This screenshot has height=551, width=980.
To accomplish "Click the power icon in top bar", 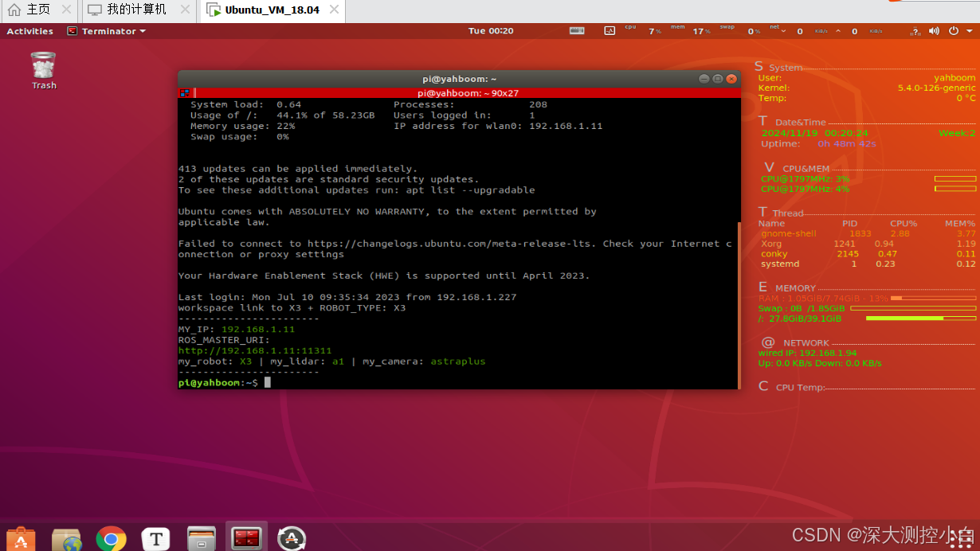I will point(954,31).
